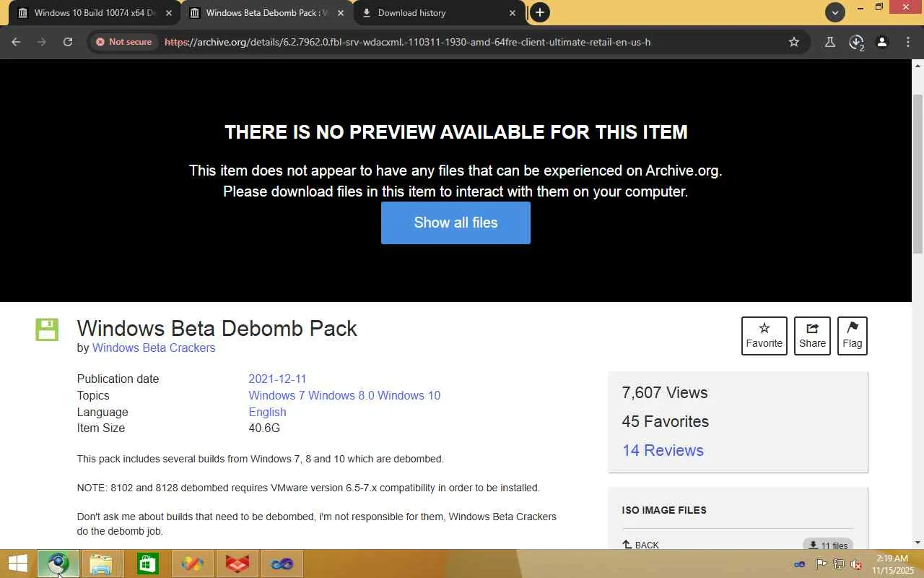Open the Windows Store taskbar icon
Viewport: 924px width, 578px height.
click(147, 564)
